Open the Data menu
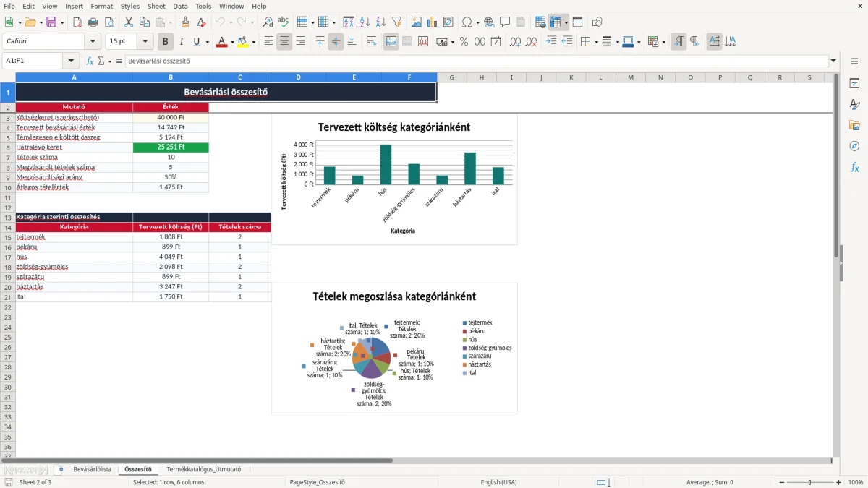The width and height of the screenshot is (868, 488). (x=180, y=6)
